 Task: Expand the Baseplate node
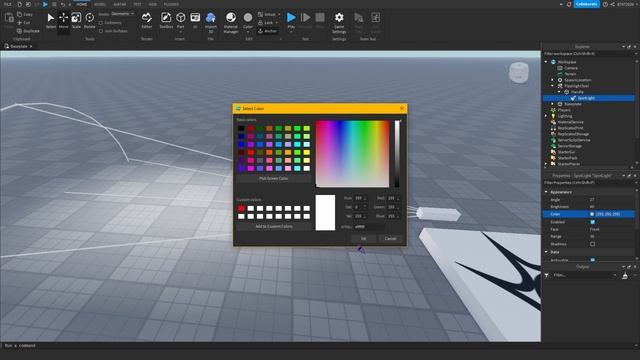pyautogui.click(x=553, y=104)
